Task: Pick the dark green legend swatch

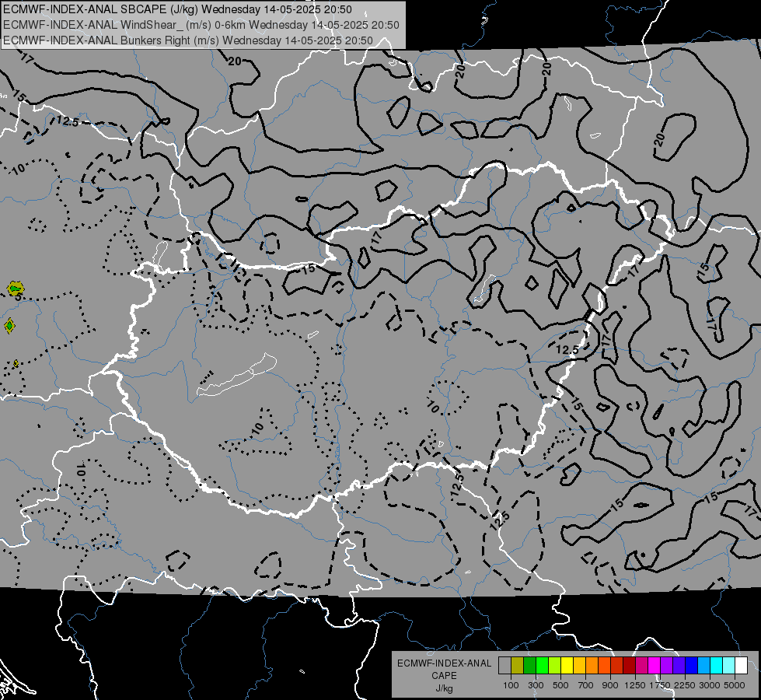Action: (529, 665)
